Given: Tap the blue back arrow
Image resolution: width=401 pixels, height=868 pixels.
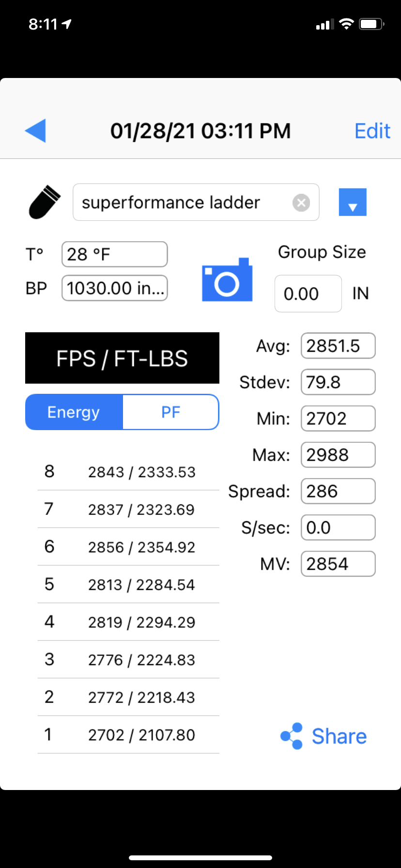Looking at the screenshot, I should 36,130.
